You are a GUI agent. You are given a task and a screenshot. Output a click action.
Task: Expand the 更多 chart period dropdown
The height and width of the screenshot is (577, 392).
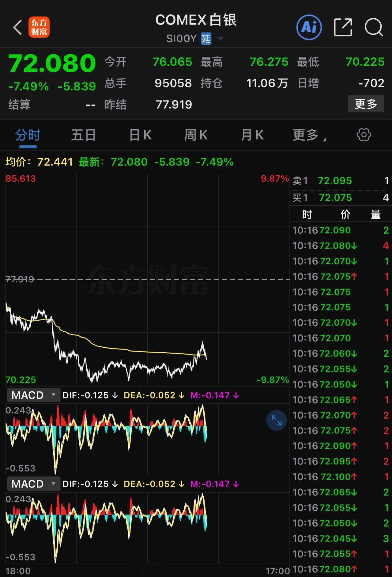[x=309, y=135]
